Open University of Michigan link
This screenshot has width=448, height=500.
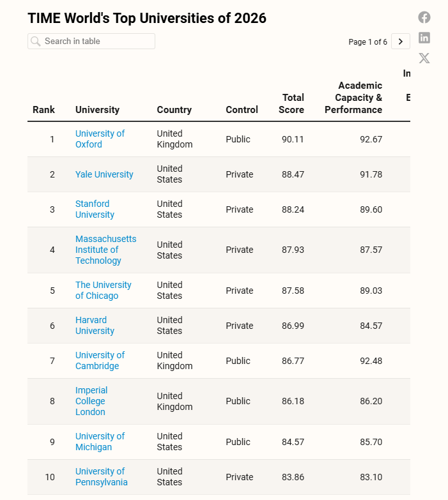coord(100,441)
